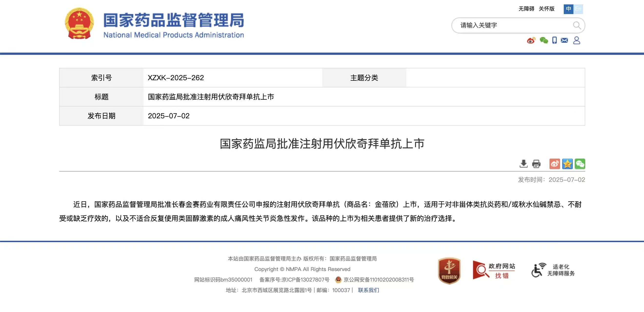644x312 pixels.
Task: Open 适老化无障碍服务 accessibility badge
Action: [x=553, y=270]
